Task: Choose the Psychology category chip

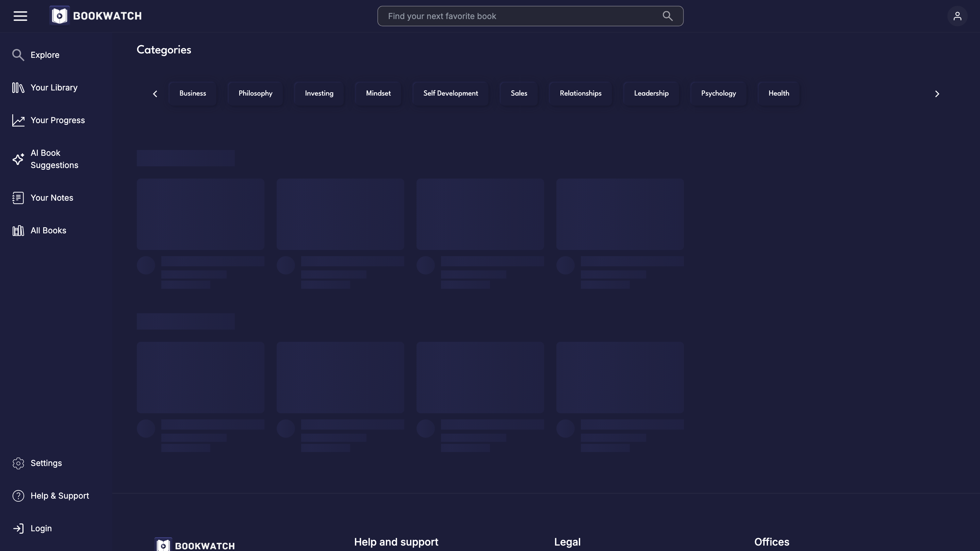Action: tap(718, 94)
